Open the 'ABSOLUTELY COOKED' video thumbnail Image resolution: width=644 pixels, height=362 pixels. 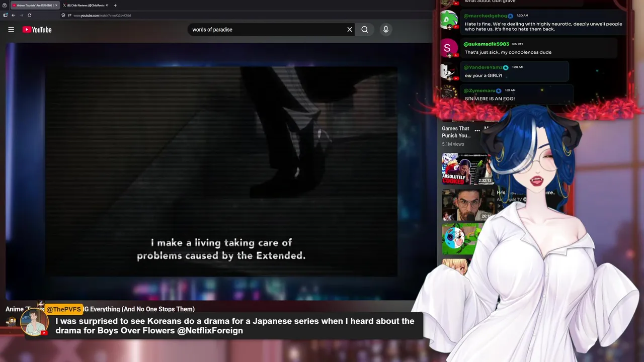pos(467,169)
